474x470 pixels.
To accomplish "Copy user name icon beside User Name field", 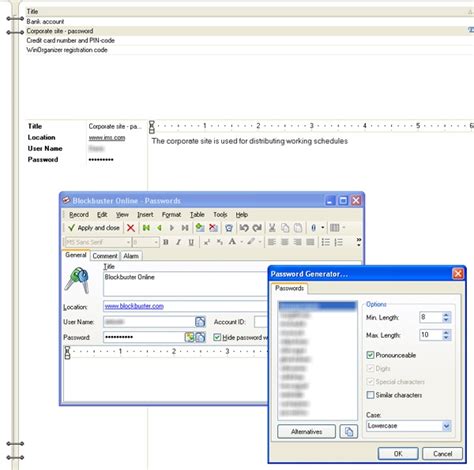I will pyautogui.click(x=200, y=322).
